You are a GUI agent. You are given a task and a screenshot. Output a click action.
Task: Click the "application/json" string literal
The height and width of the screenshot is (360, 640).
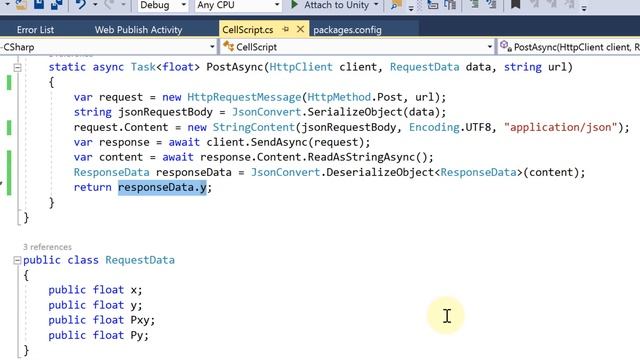click(x=561, y=127)
